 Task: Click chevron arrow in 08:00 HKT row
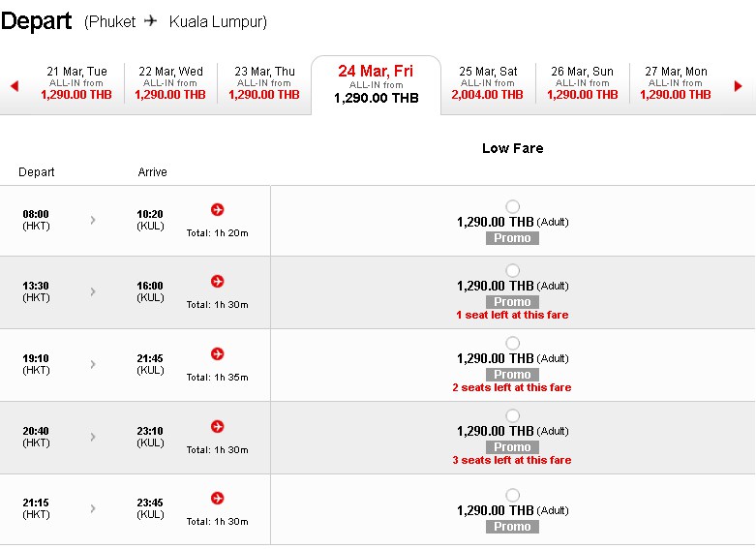(93, 220)
